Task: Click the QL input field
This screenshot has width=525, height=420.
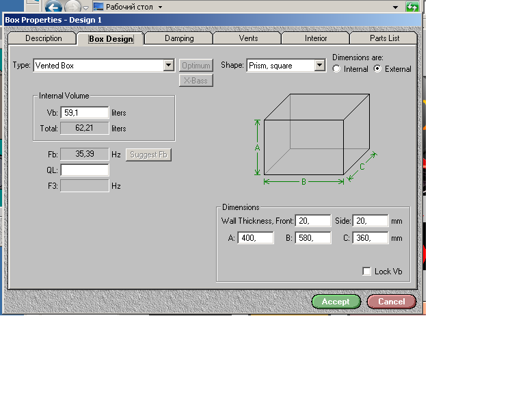Action: pos(85,170)
